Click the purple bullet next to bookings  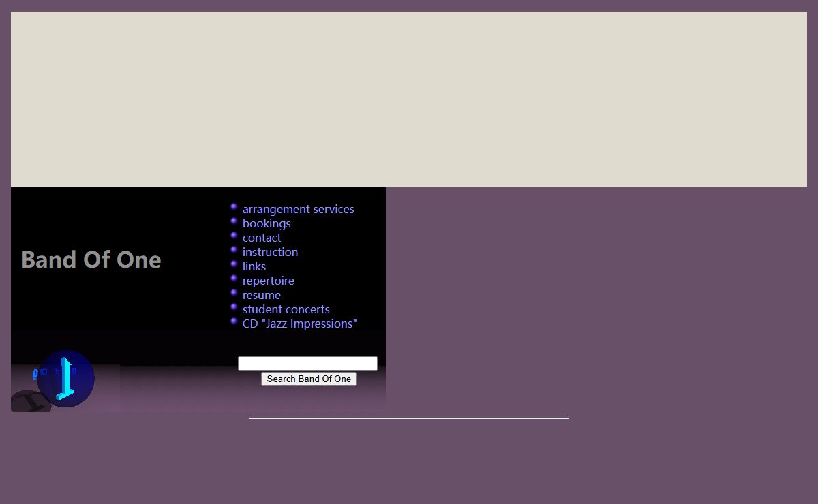click(234, 221)
